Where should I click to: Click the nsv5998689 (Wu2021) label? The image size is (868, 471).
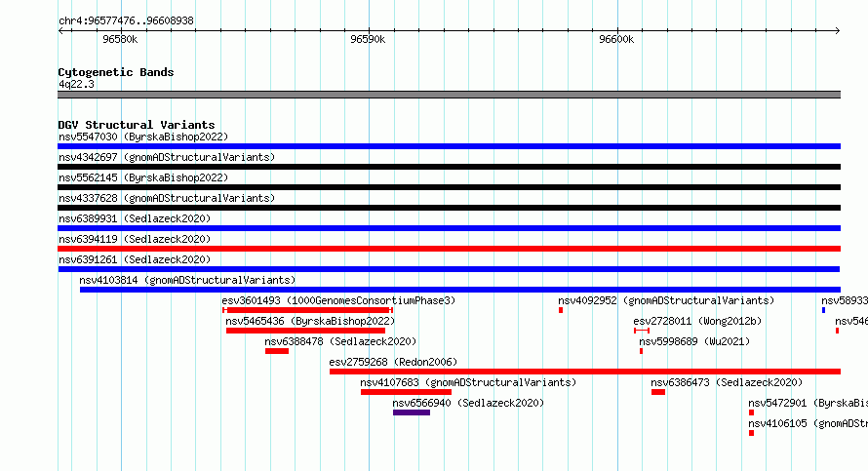point(694,341)
